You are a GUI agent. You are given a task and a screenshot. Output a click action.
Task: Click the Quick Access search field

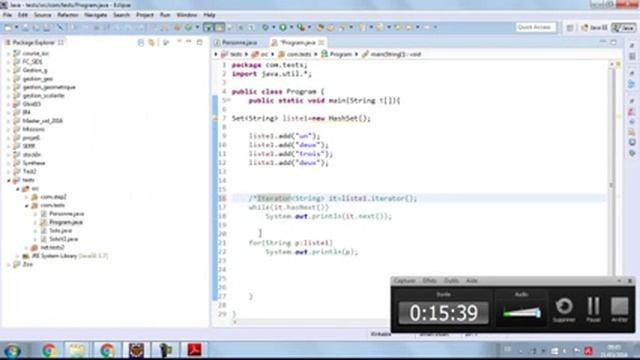(x=536, y=27)
